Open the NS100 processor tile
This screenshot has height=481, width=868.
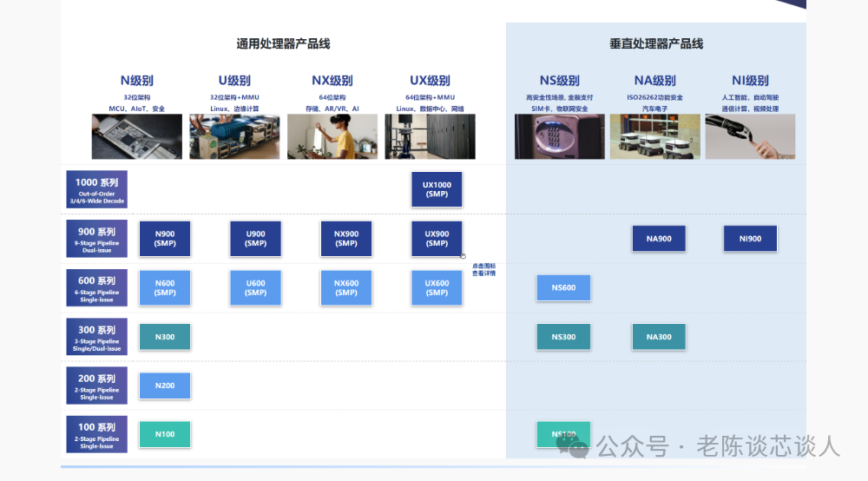click(x=563, y=434)
